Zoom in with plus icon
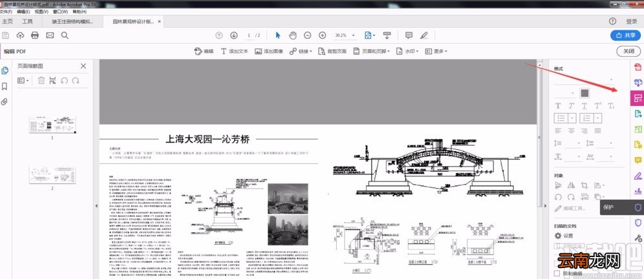Screen dimensions: 644x279 (x=323, y=36)
